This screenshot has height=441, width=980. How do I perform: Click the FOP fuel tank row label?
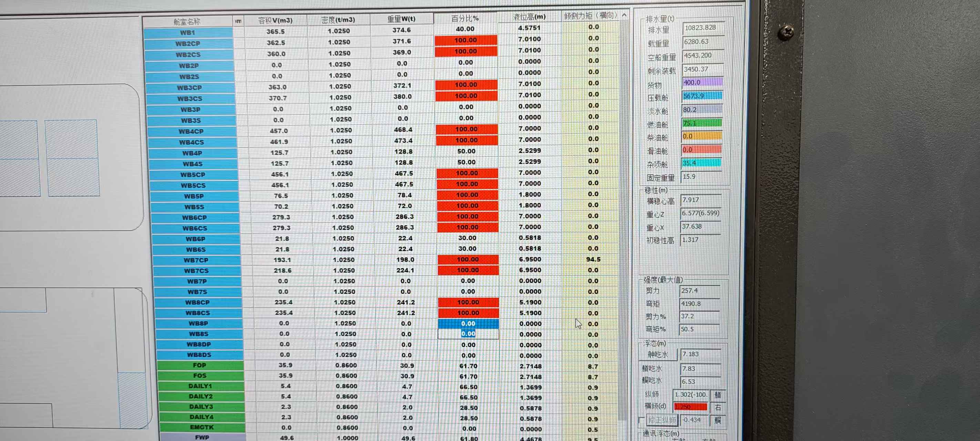tap(200, 365)
